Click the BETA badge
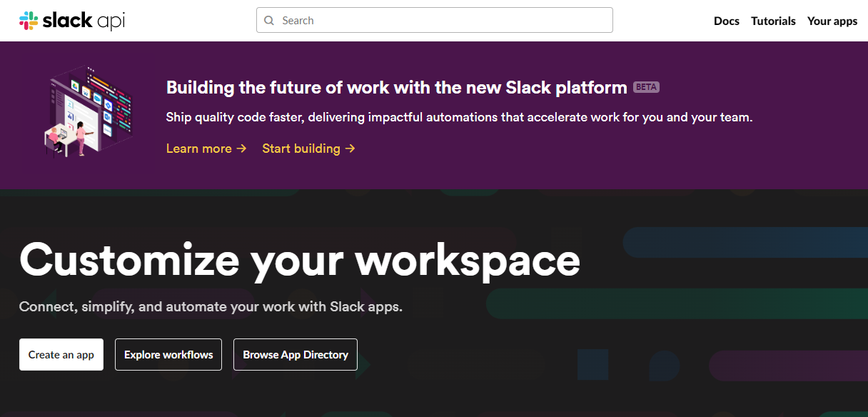This screenshot has width=868, height=417. [646, 87]
